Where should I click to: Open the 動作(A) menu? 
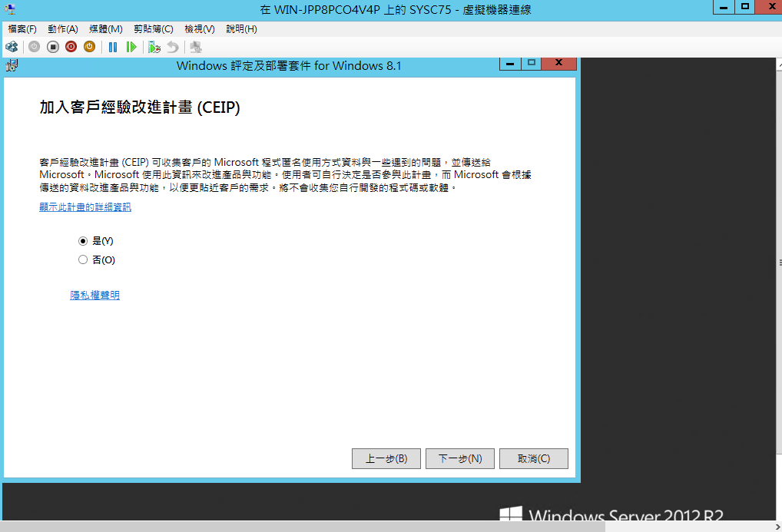pos(63,29)
